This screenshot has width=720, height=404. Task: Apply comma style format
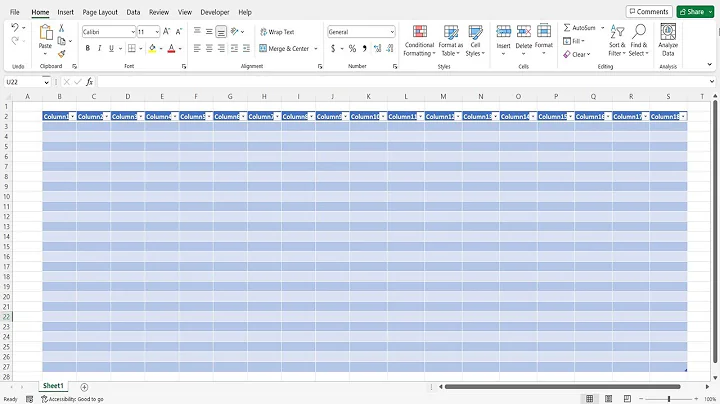tap(365, 48)
